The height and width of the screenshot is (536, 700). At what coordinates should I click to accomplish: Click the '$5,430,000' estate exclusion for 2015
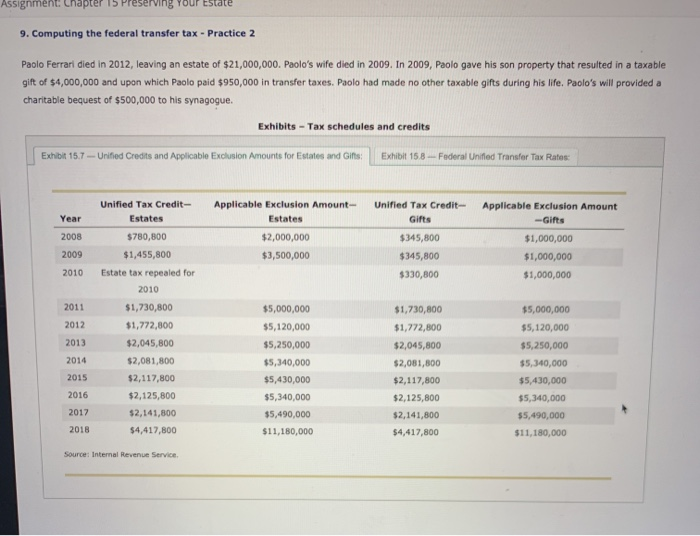[287, 379]
